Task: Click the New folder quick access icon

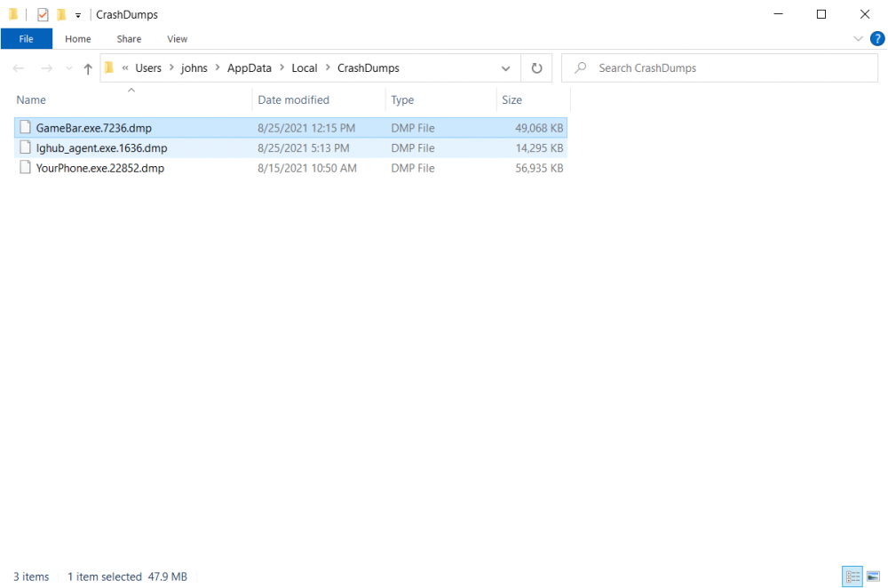Action: 61,15
